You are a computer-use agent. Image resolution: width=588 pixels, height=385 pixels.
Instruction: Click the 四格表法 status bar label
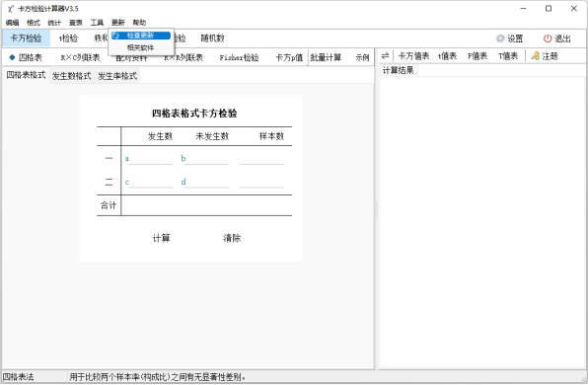tap(19, 377)
